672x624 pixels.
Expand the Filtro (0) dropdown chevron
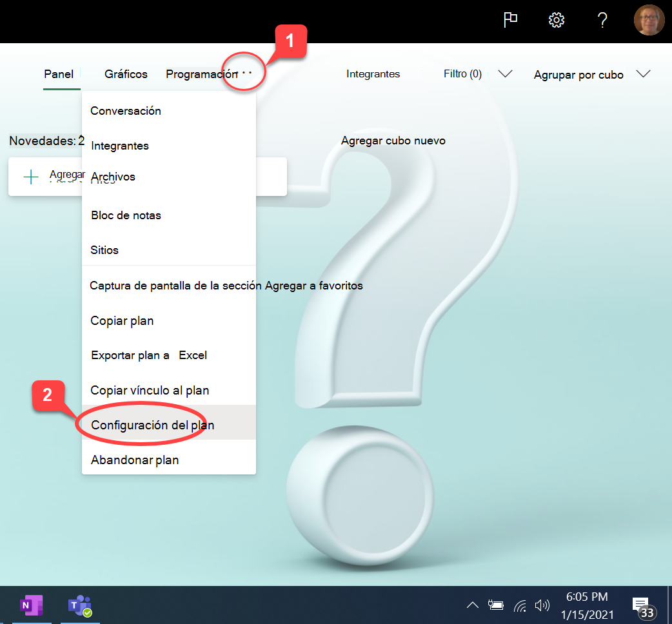(x=505, y=73)
